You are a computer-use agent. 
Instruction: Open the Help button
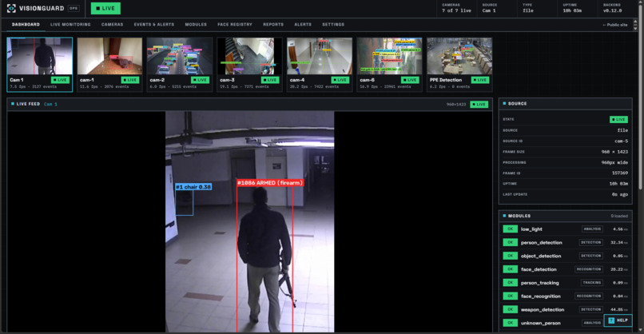click(618, 320)
